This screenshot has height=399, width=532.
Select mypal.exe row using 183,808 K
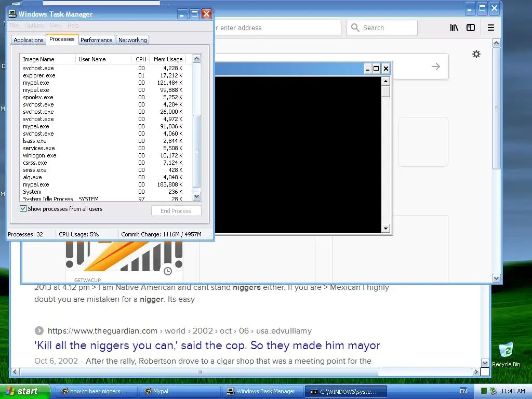click(106, 184)
